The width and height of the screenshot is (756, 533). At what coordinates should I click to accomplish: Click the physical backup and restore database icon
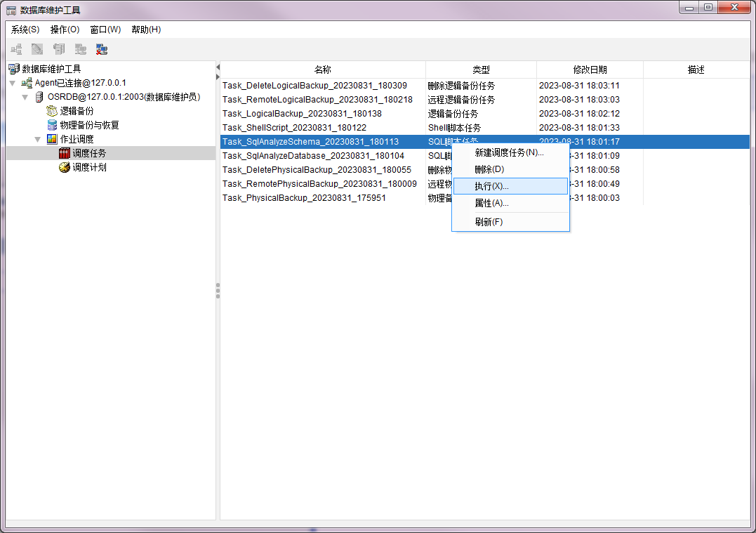52,125
